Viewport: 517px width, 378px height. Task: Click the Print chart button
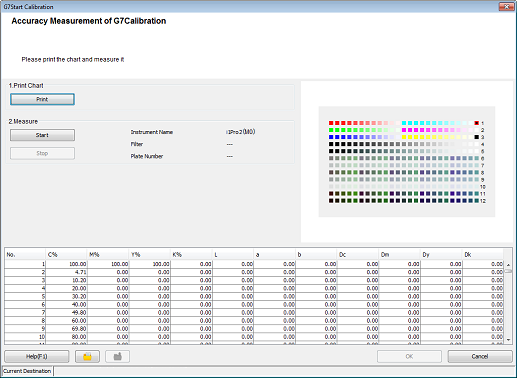point(42,99)
